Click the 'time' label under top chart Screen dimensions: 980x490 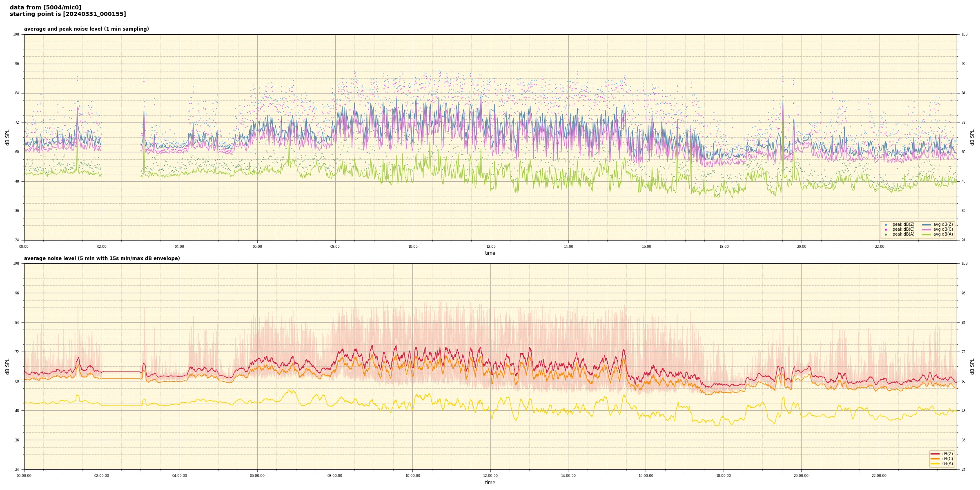pos(490,253)
